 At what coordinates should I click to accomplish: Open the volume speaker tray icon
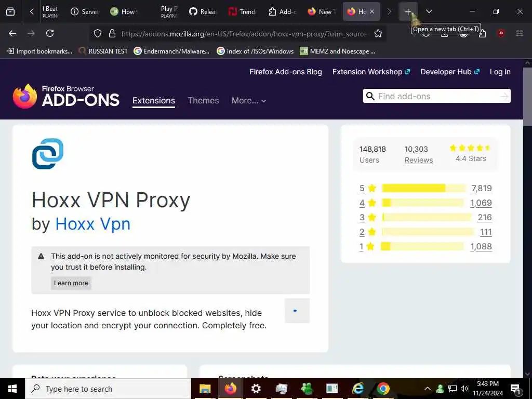[x=464, y=389]
